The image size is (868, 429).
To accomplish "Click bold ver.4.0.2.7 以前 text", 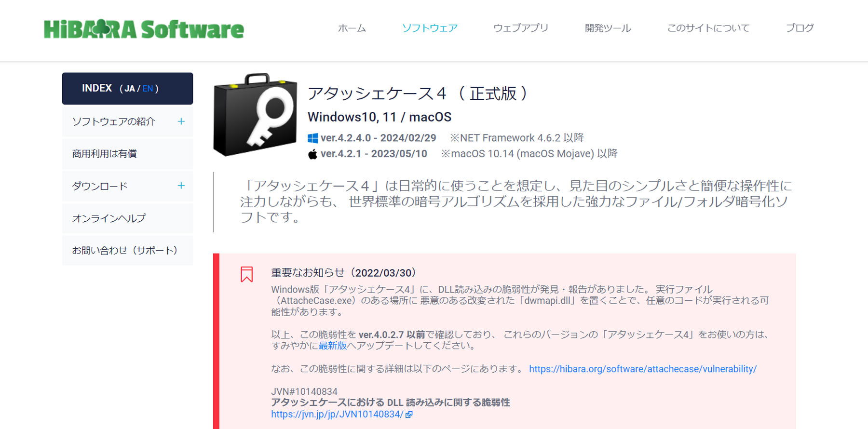I will [x=392, y=335].
